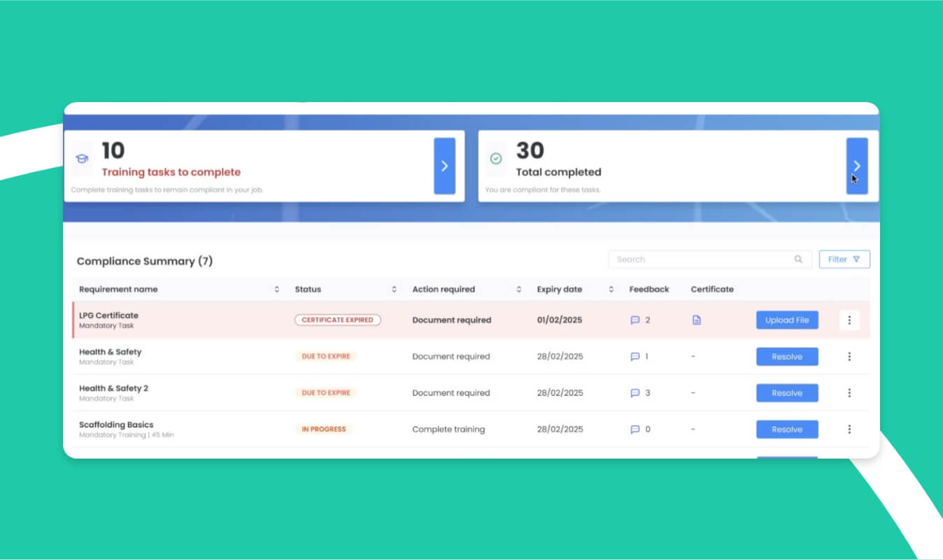Sort table by Status column
The width and height of the screenshot is (943, 560).
pyautogui.click(x=394, y=289)
